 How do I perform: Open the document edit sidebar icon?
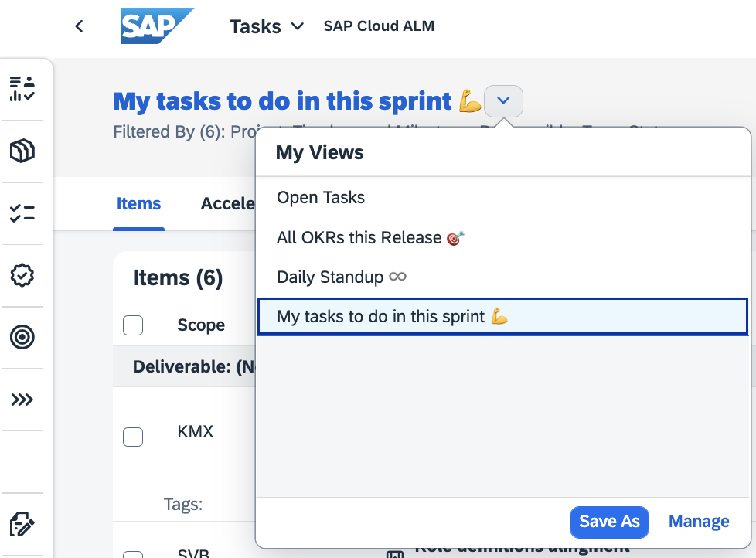tap(22, 524)
